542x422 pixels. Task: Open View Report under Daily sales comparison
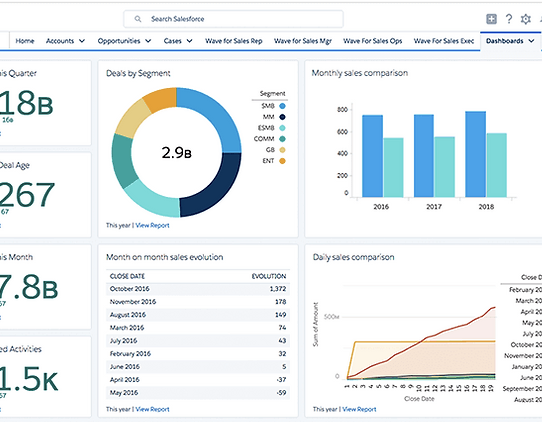[359, 409]
